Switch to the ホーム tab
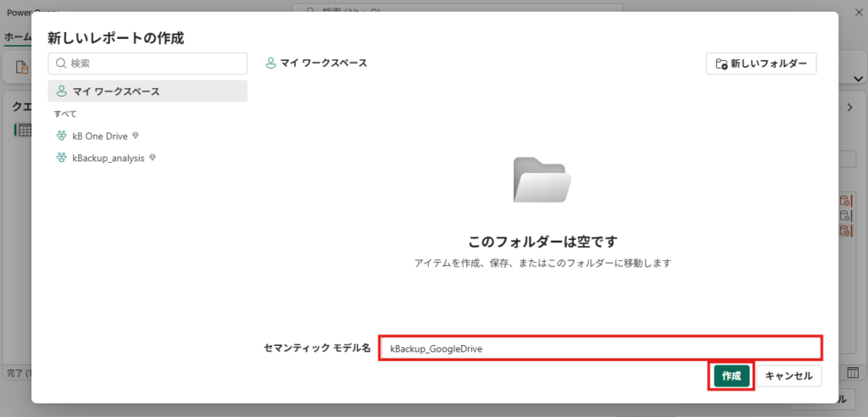 [15, 37]
